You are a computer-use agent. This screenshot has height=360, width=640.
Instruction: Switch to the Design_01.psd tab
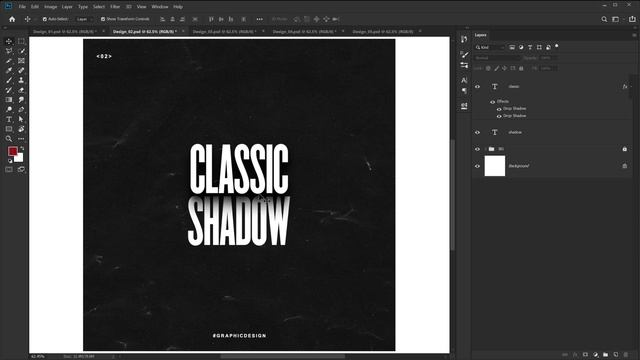64,31
